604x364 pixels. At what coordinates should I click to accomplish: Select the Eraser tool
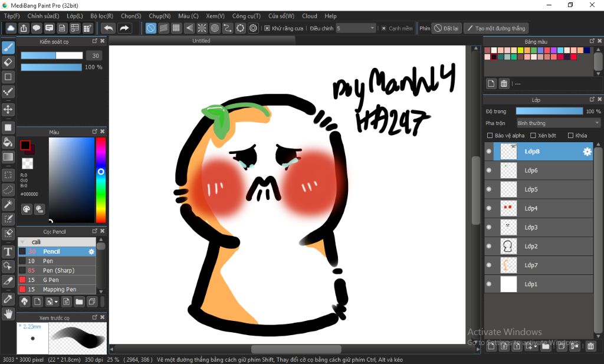(x=8, y=62)
